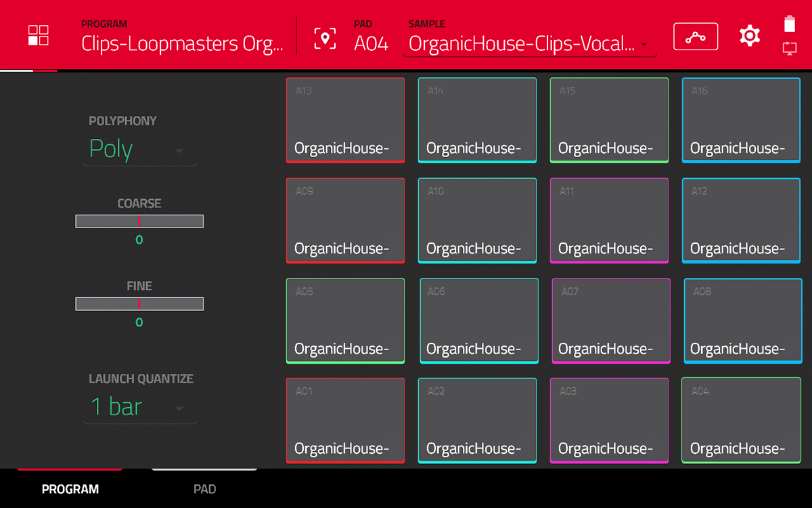This screenshot has width=812, height=508.
Task: Click the computer connection icon
Action: 790,49
